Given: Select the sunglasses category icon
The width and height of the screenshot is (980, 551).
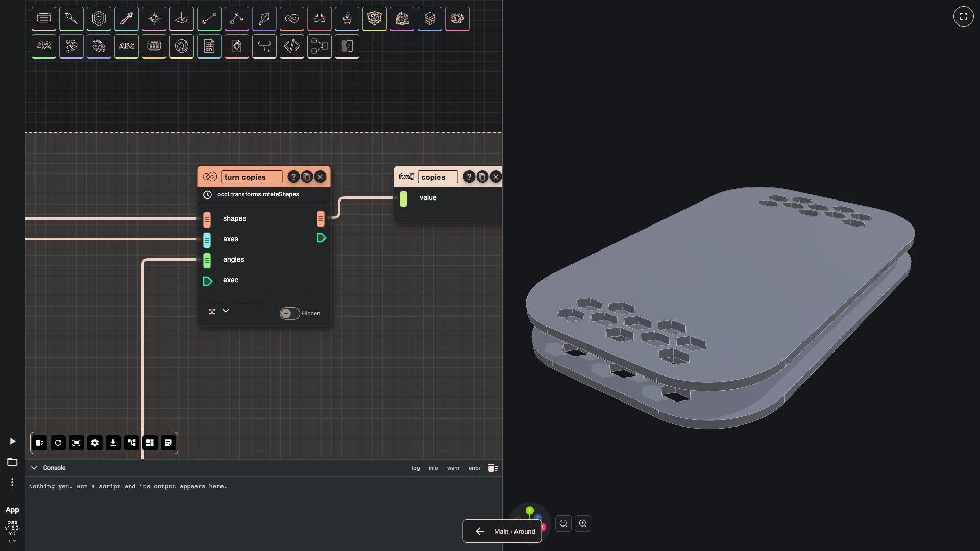Looking at the screenshot, I should coord(320,19).
